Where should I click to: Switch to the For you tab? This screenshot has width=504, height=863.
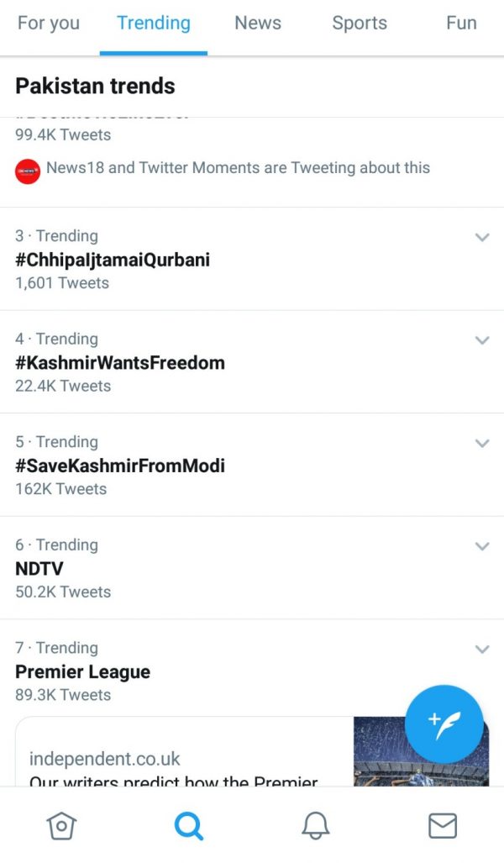[49, 24]
